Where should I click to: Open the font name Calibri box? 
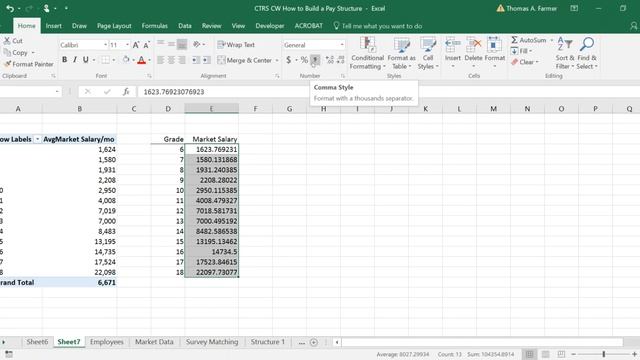(x=84, y=45)
